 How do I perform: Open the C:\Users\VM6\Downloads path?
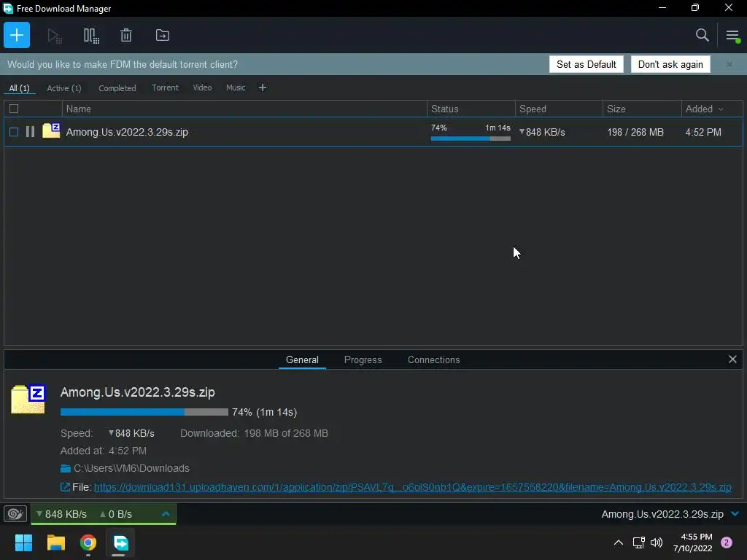131,469
